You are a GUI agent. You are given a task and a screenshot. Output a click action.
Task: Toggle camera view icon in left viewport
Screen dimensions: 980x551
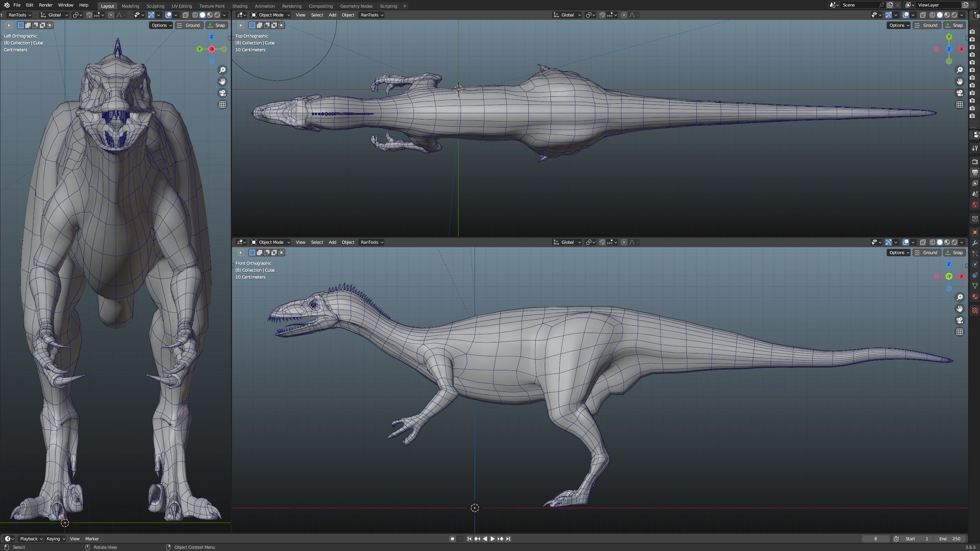click(222, 93)
